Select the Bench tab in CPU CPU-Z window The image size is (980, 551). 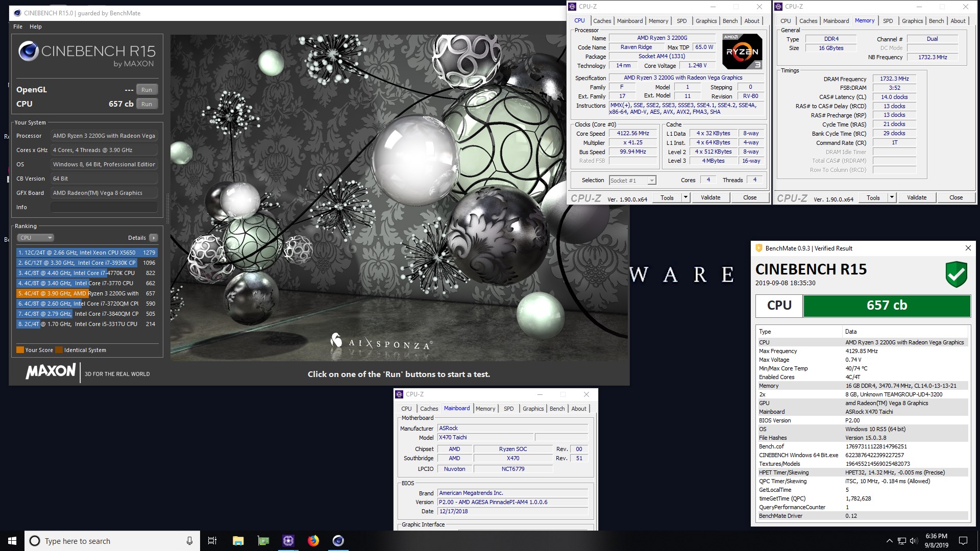point(730,21)
